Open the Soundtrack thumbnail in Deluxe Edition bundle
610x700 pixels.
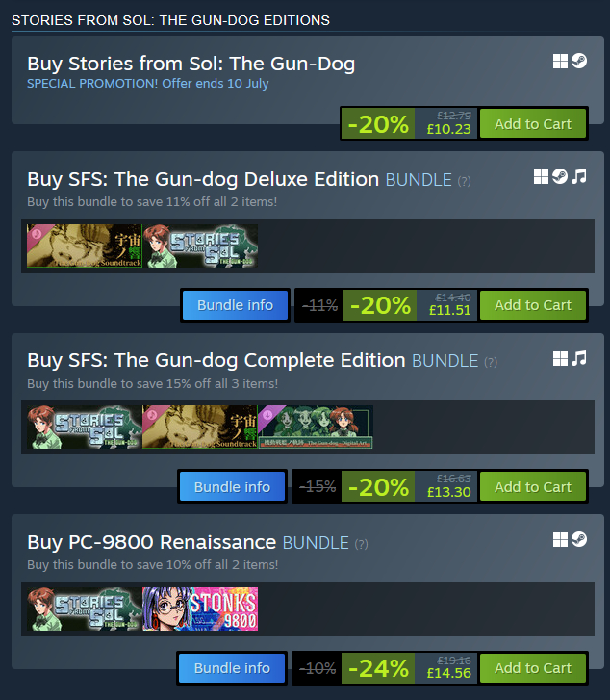pyautogui.click(x=85, y=246)
